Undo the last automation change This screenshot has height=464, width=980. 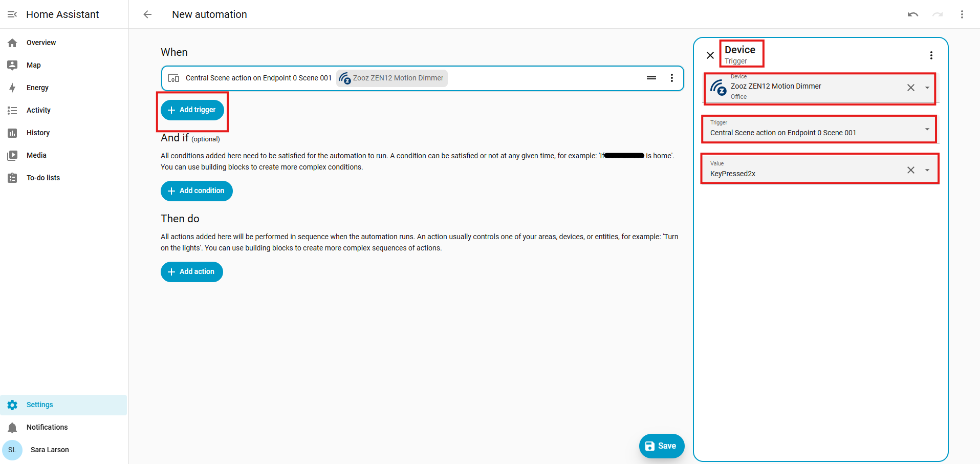913,14
